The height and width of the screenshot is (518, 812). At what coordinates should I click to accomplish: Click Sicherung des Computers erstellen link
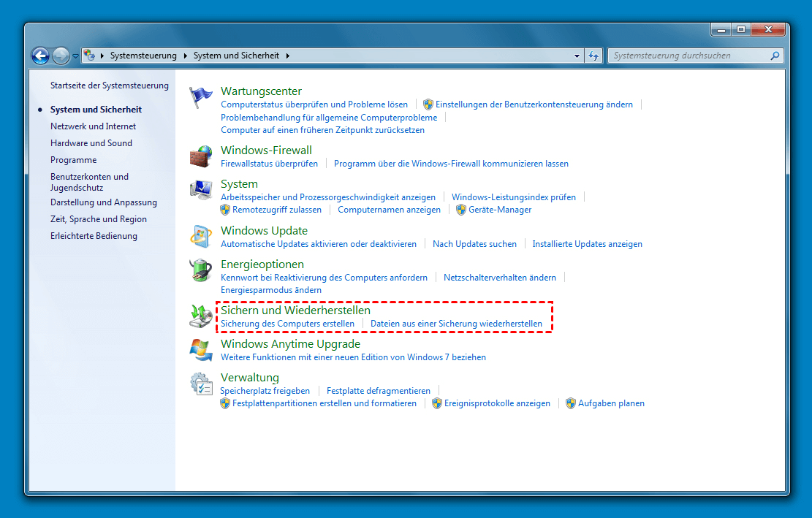tap(287, 324)
